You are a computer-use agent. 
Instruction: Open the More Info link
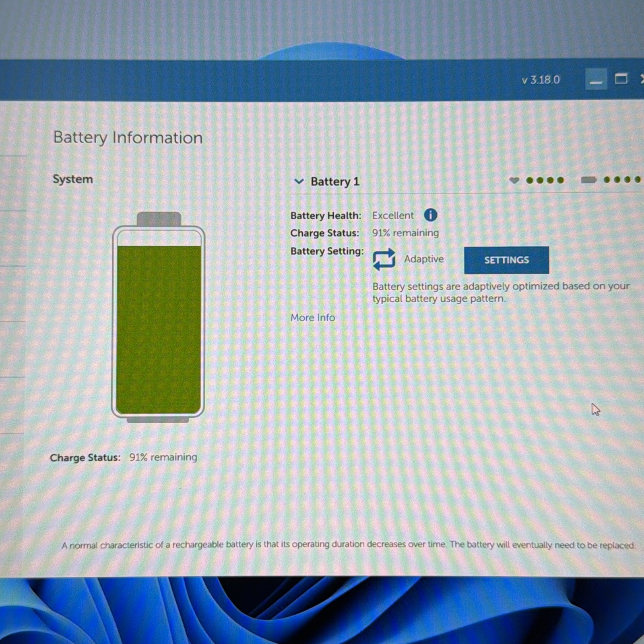[x=313, y=318]
